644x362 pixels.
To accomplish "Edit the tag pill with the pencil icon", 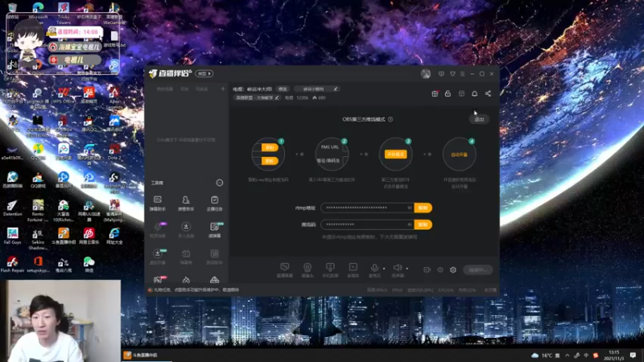I will 317,88.
